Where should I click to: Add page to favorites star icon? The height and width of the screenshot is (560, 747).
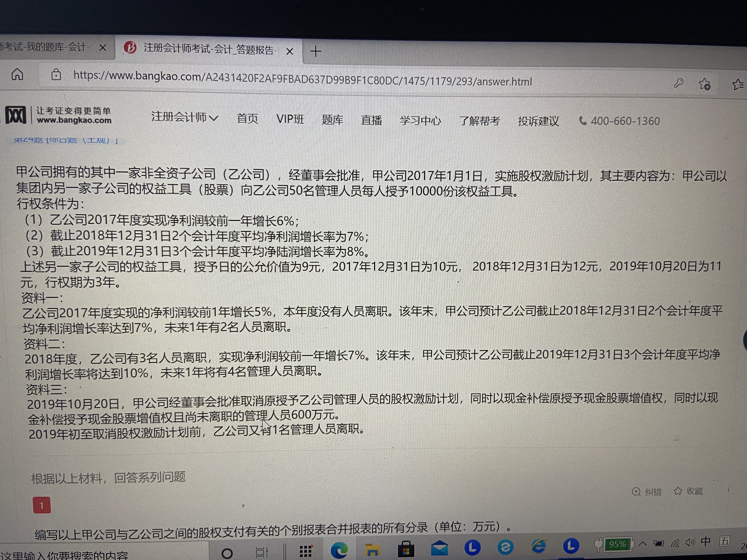tap(705, 84)
